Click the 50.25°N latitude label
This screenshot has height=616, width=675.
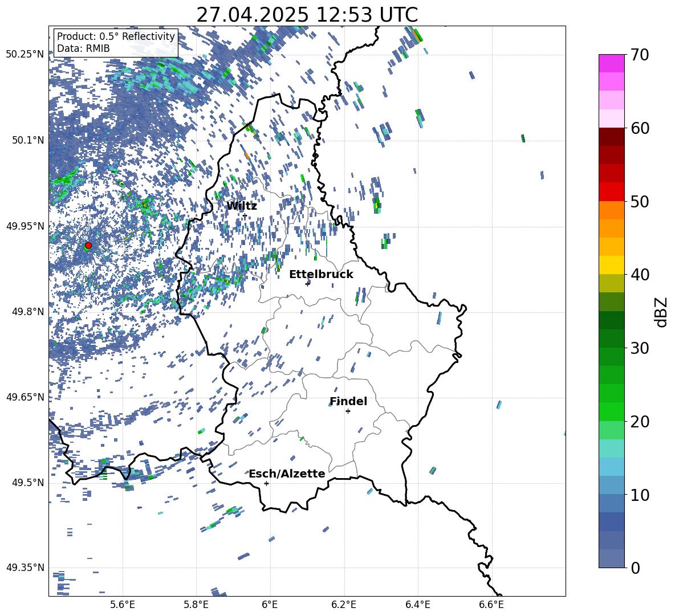tap(25, 54)
